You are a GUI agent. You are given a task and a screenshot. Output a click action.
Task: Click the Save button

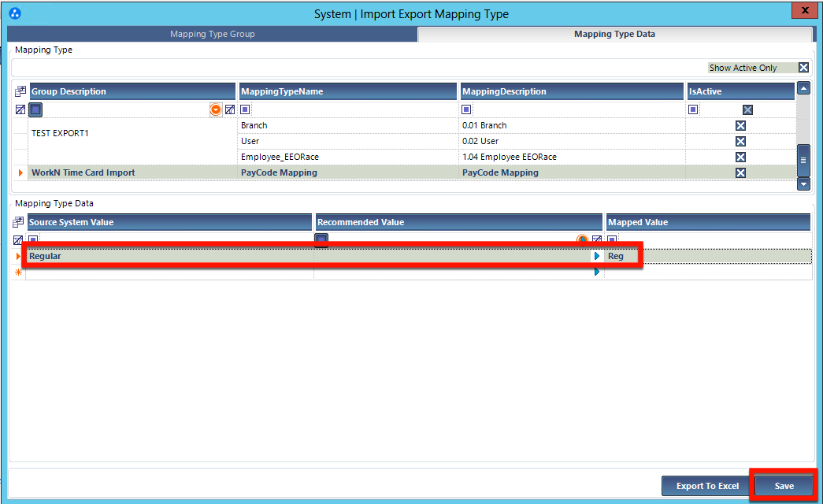point(784,486)
